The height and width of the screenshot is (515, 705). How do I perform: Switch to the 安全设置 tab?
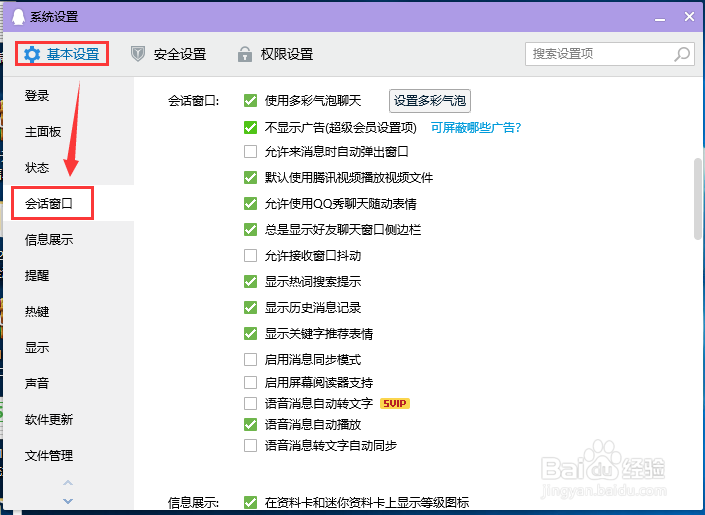(169, 54)
